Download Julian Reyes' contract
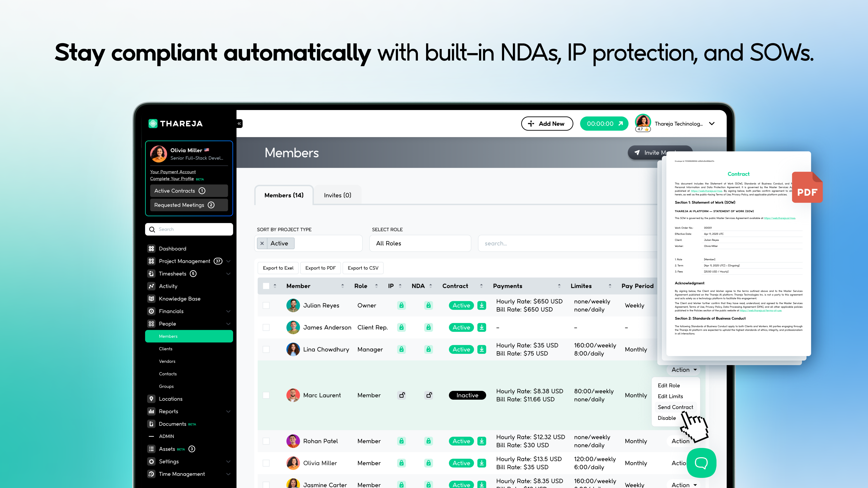Screen dimensions: 868x488 tap(482, 305)
